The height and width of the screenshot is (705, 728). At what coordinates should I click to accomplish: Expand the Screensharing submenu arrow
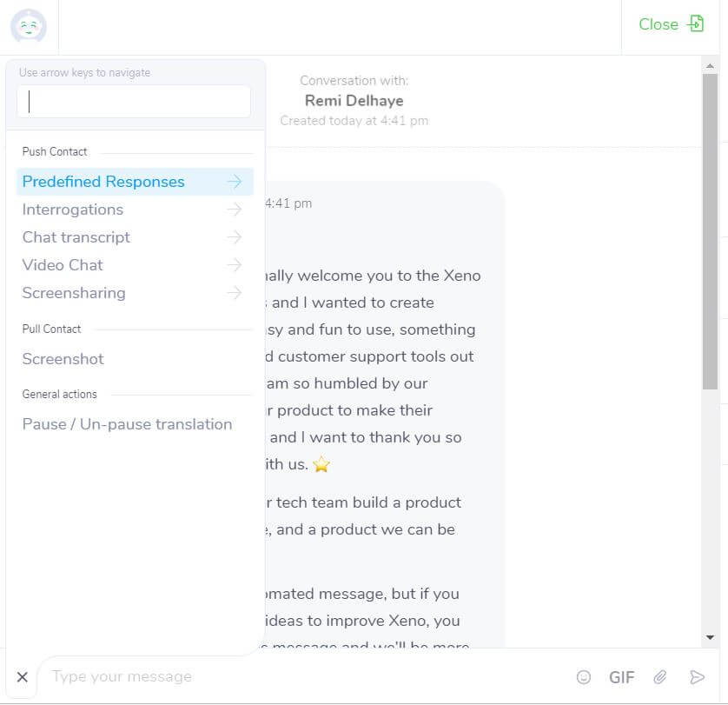pos(234,293)
